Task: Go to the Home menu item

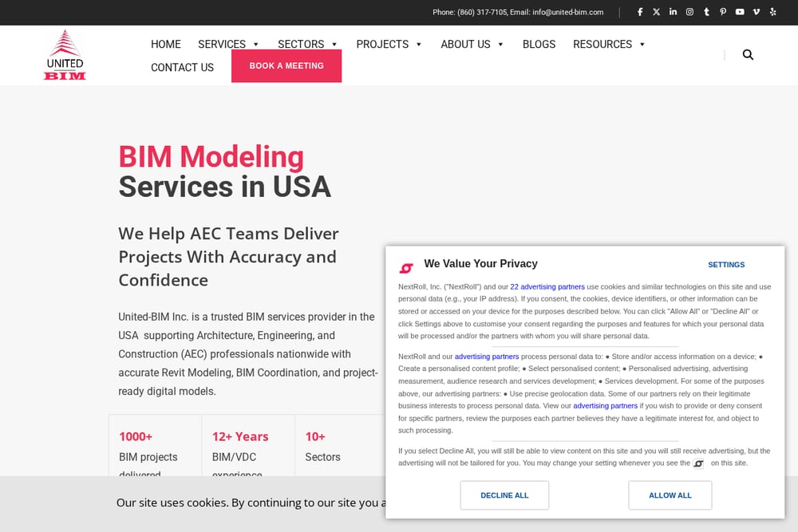Action: coord(166,44)
